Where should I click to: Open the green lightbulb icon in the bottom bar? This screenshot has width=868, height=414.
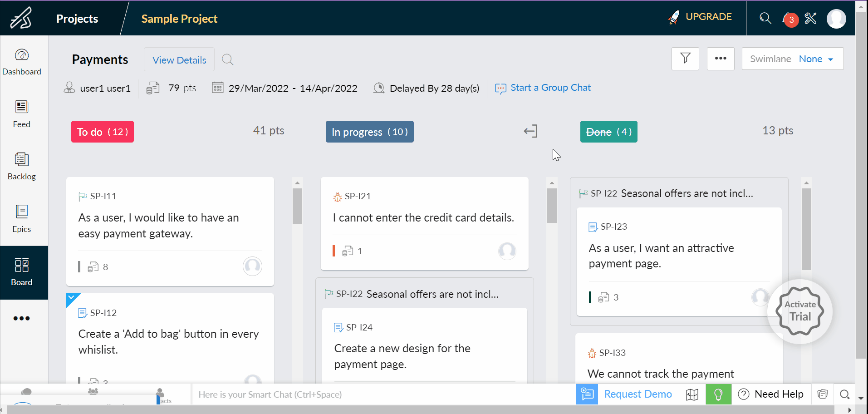[x=718, y=394]
